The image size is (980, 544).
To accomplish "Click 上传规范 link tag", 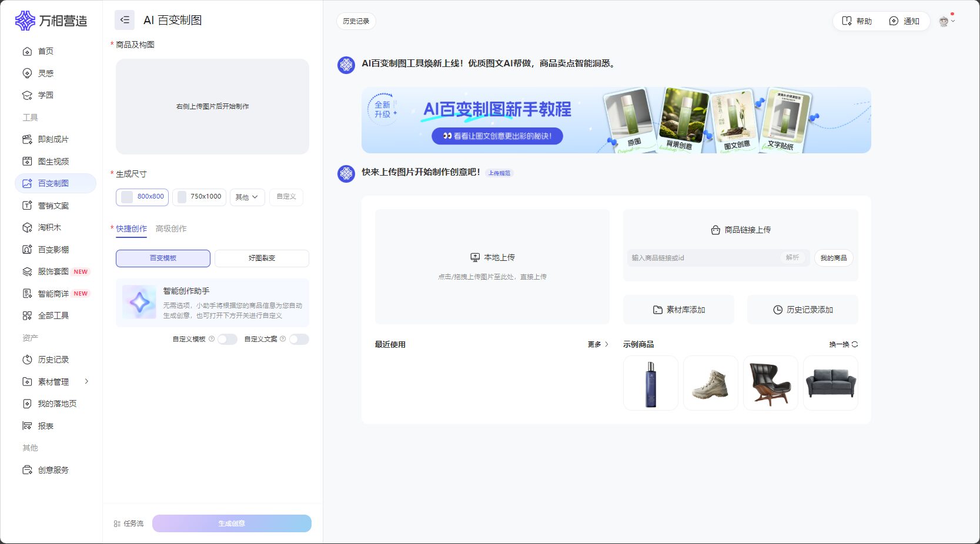I will pos(499,173).
